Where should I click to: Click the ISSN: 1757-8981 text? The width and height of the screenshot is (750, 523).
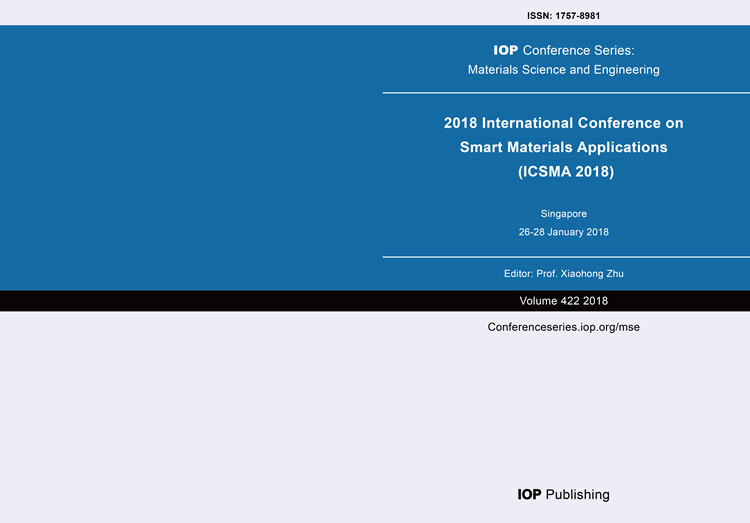click(563, 16)
